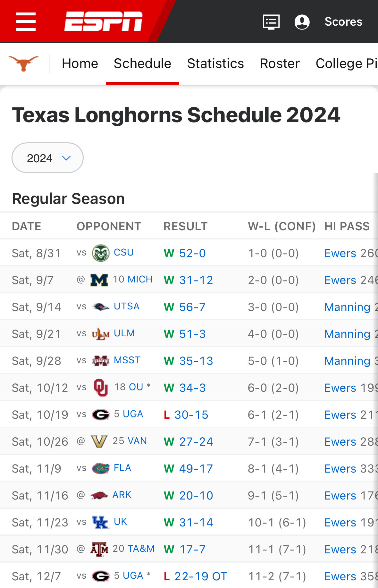The image size is (378, 588).
Task: Tap the Florida Gators logo
Action: pyautogui.click(x=101, y=468)
